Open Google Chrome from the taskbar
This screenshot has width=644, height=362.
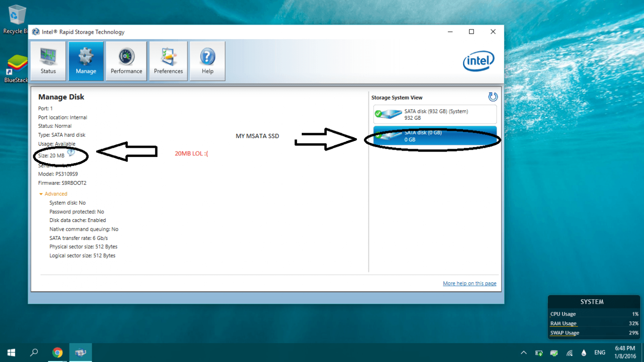(57, 352)
